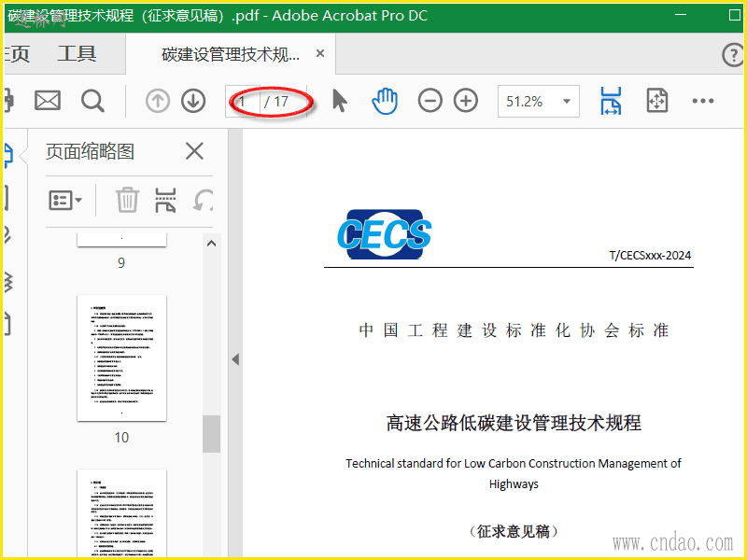Delete selected page thumbnail trash icon
747x560 pixels.
127,200
